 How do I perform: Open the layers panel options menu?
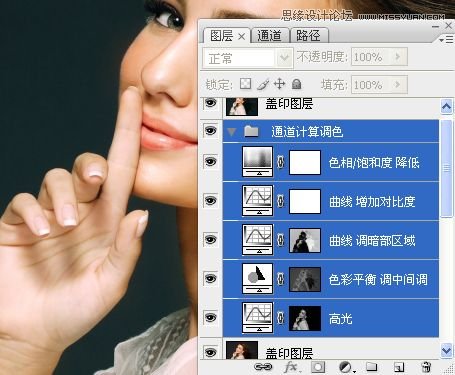(x=446, y=40)
